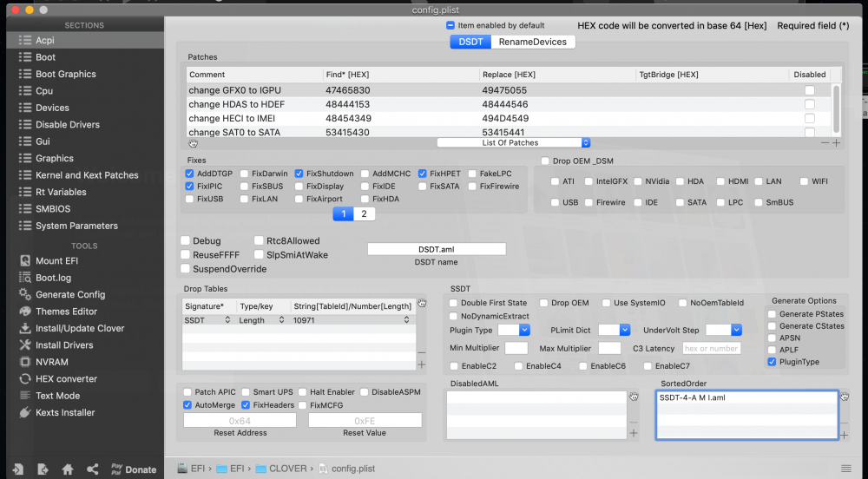
Task: Click the CLOVER folder in the path bar
Action: [x=280, y=469]
